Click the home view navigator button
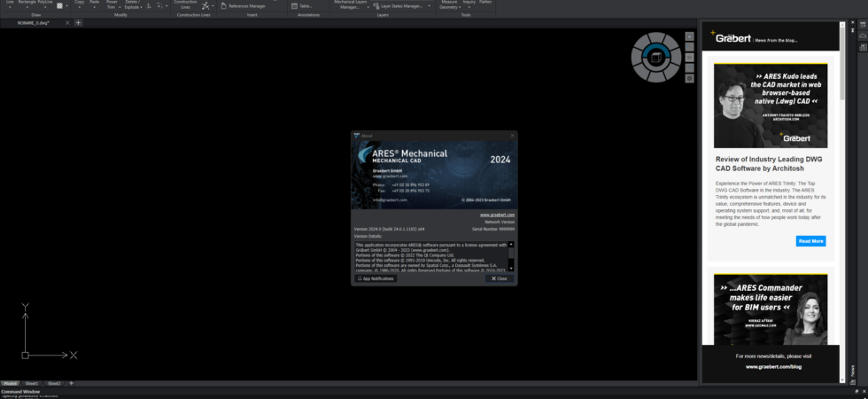The image size is (868, 399). (x=689, y=36)
